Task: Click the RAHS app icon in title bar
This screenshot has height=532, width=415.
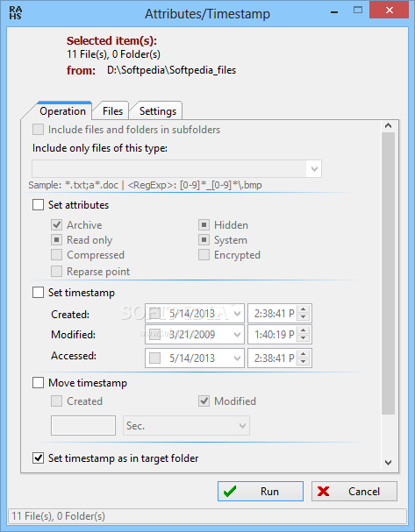Action: (x=15, y=13)
